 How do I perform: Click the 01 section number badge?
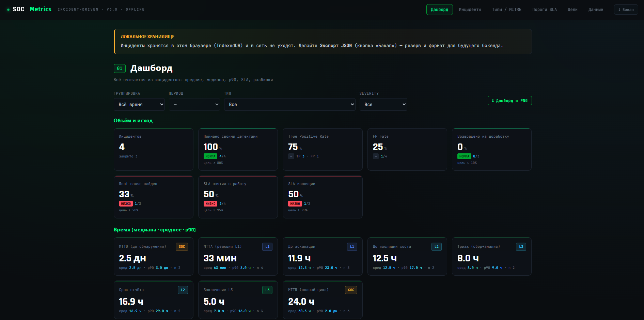[120, 68]
